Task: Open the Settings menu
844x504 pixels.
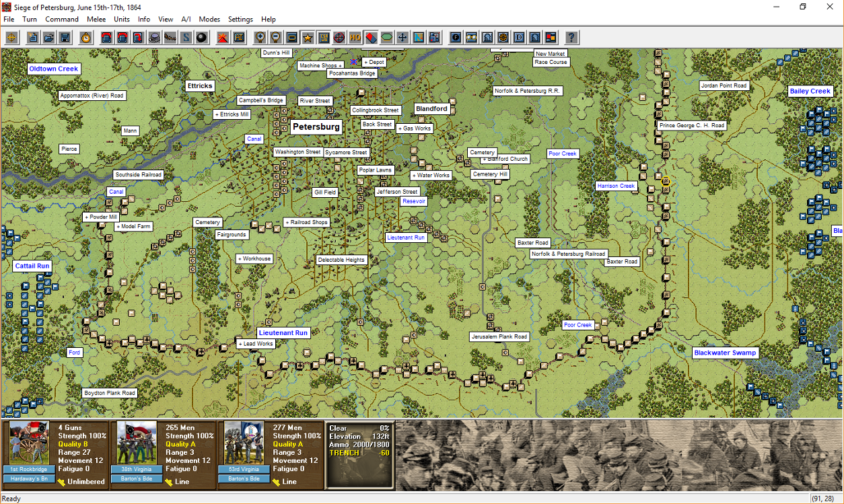Action: click(x=240, y=20)
